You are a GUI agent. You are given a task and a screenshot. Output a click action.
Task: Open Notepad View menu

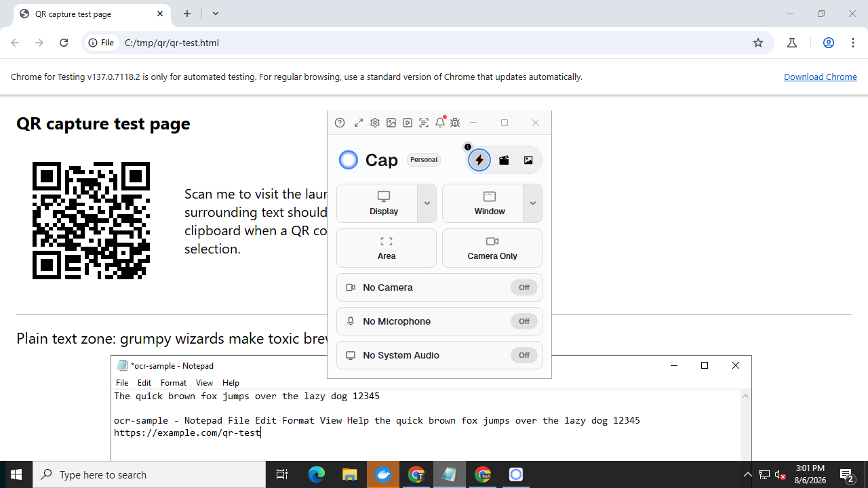point(204,383)
